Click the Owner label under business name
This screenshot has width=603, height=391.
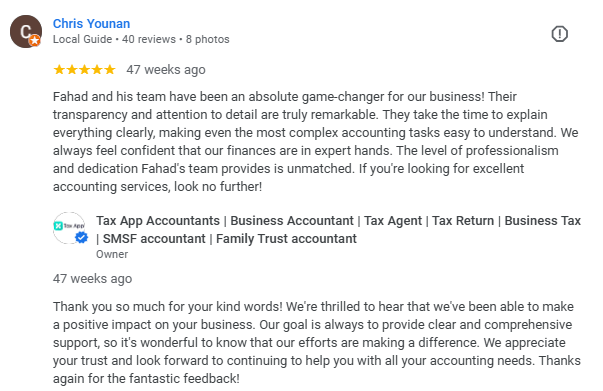pos(112,254)
